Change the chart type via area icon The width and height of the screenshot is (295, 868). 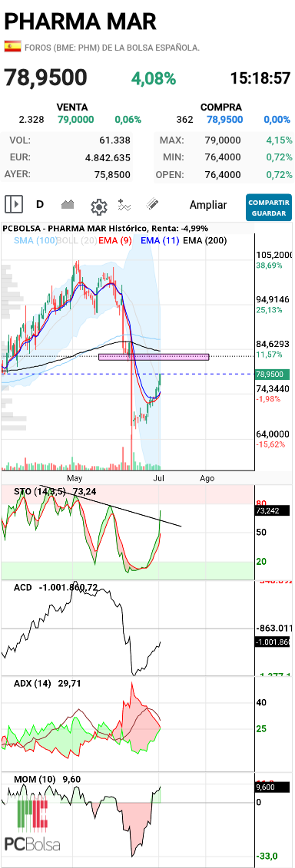[68, 204]
